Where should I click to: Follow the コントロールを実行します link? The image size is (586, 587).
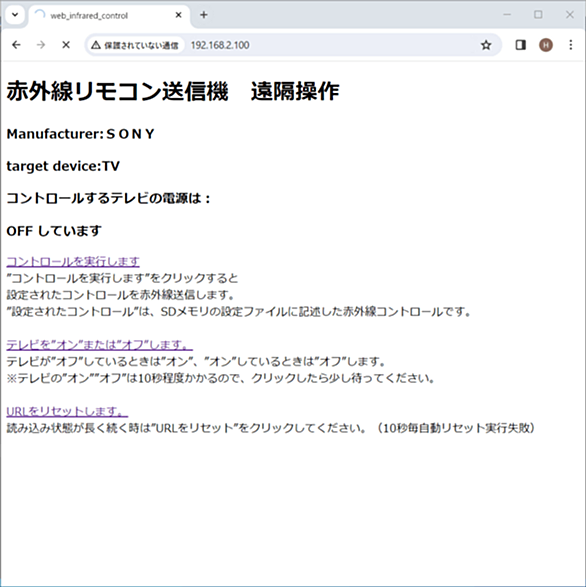tap(73, 261)
